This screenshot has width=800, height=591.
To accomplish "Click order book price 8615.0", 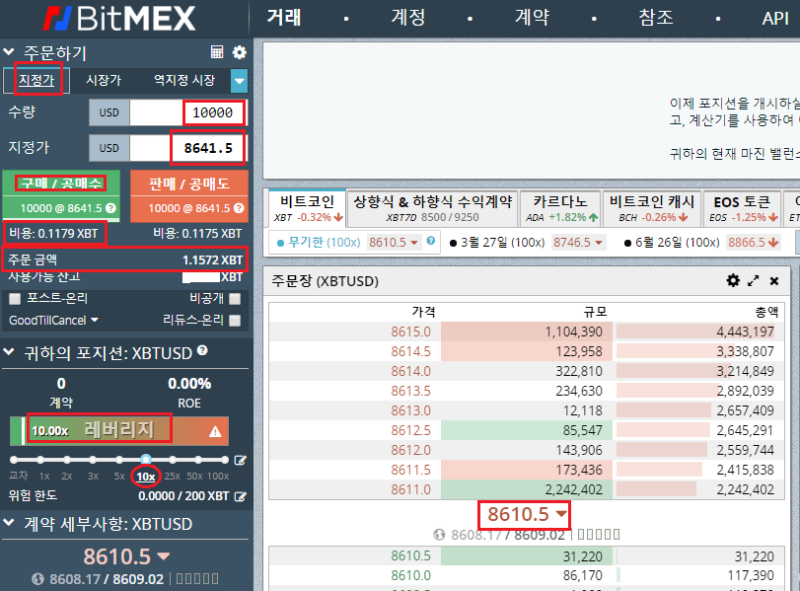I will pos(411,332).
